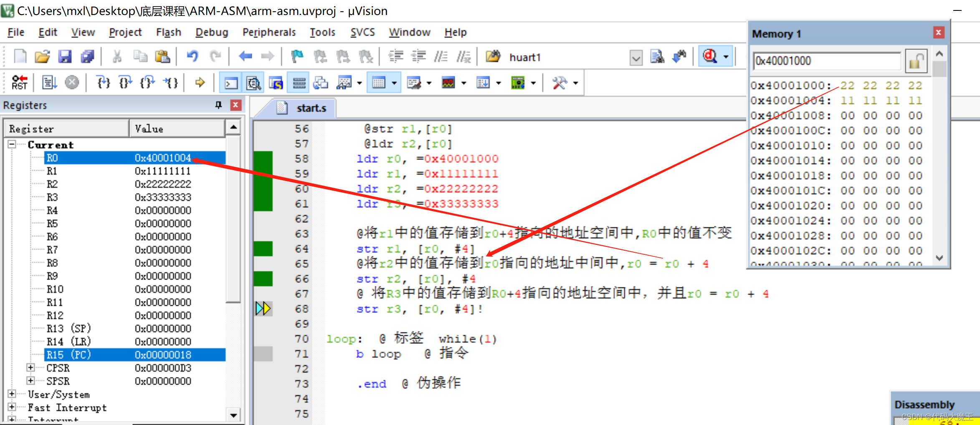This screenshot has width=980, height=425.
Task: Expand the Fast Interrupt group
Action: point(12,407)
